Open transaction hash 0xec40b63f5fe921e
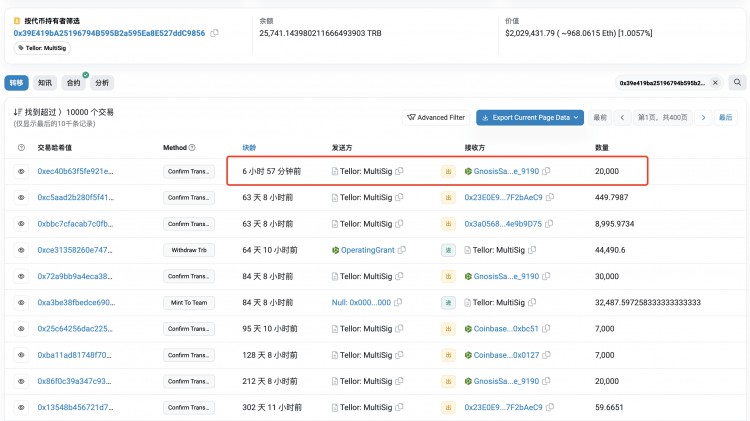Image resolution: width=750 pixels, height=421 pixels. (75, 171)
